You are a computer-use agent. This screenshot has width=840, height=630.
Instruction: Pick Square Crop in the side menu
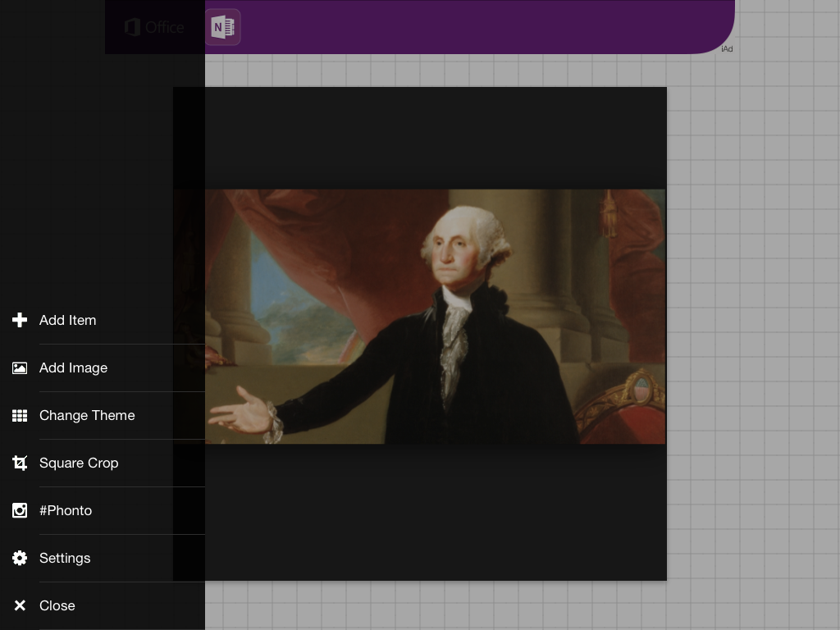point(103,463)
